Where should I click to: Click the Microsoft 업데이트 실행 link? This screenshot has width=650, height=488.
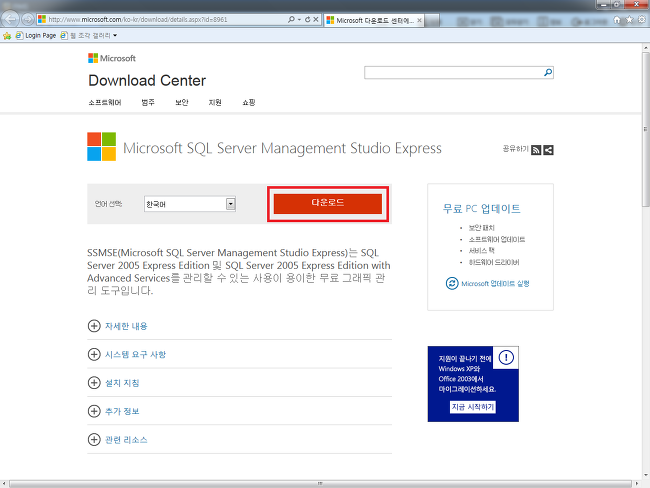[495, 284]
